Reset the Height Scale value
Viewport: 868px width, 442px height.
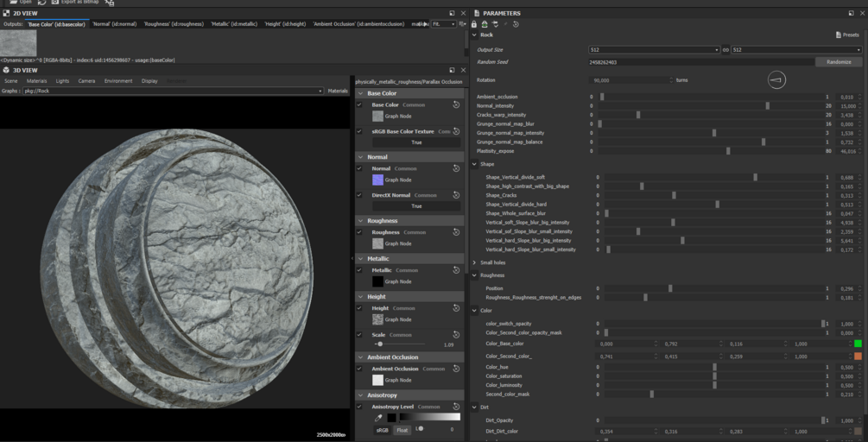point(456,335)
